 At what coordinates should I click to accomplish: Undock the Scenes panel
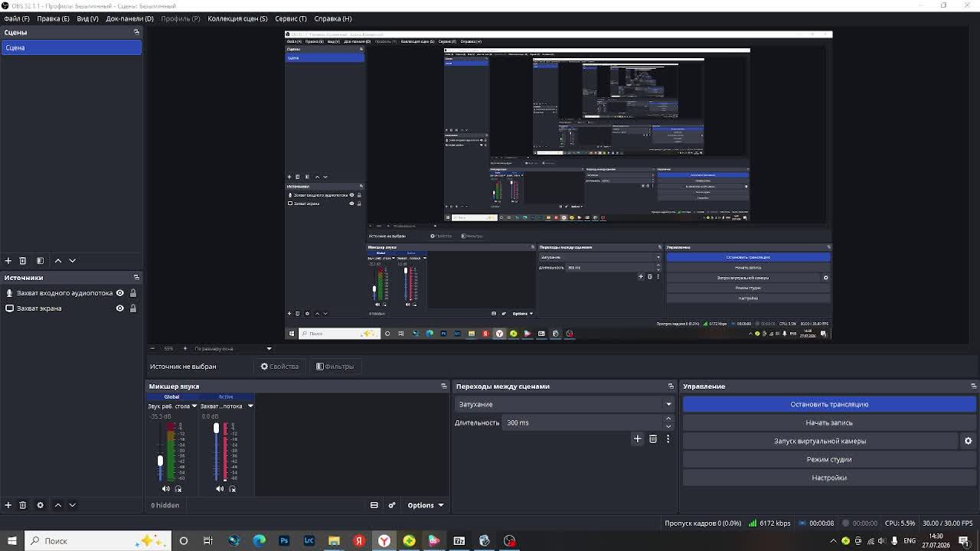coord(136,32)
